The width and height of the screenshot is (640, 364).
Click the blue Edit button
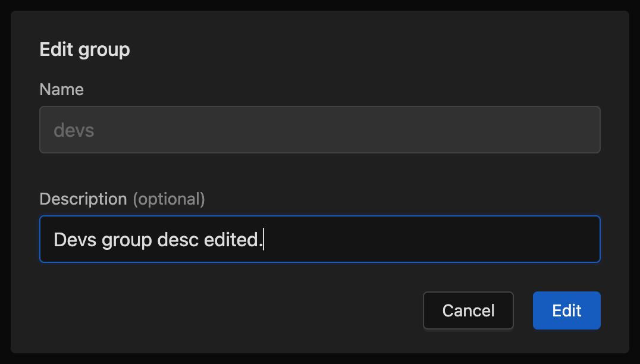pos(566,310)
